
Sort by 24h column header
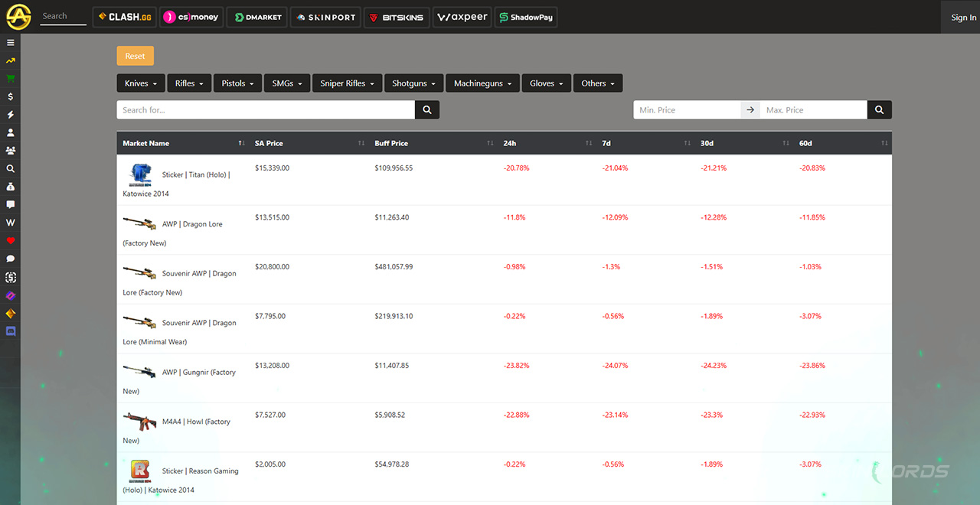[x=547, y=143]
